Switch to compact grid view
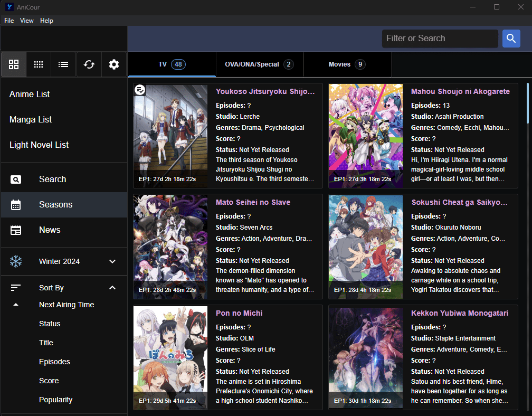Image resolution: width=532 pixels, height=416 pixels. pos(39,64)
